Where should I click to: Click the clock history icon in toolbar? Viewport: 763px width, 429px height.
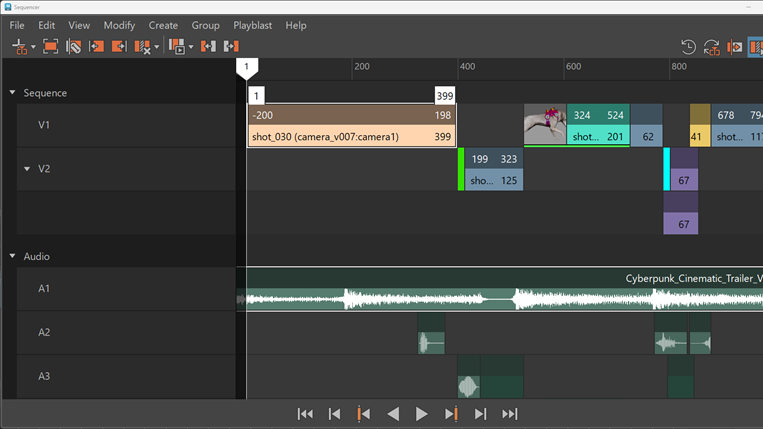click(x=688, y=47)
